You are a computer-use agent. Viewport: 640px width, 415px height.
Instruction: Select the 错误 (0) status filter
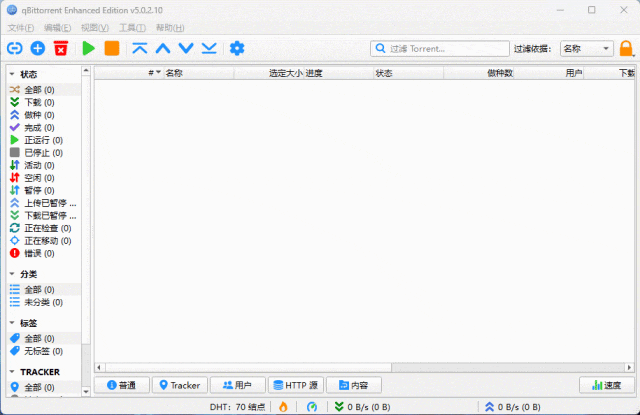pos(44,253)
